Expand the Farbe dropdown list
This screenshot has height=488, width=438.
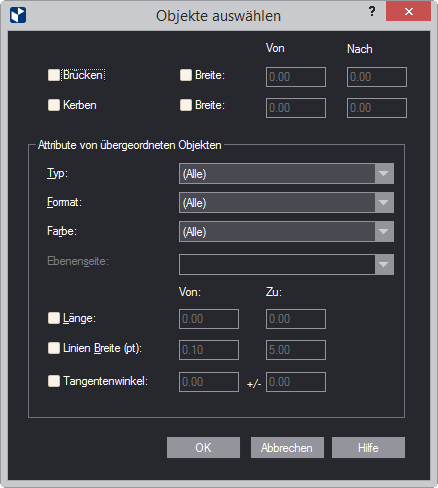pos(286,232)
